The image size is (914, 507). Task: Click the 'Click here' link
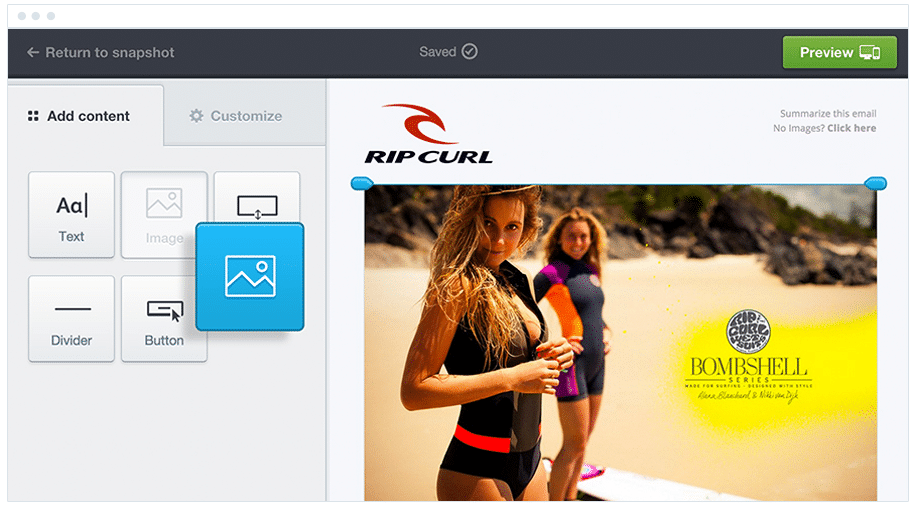[852, 128]
